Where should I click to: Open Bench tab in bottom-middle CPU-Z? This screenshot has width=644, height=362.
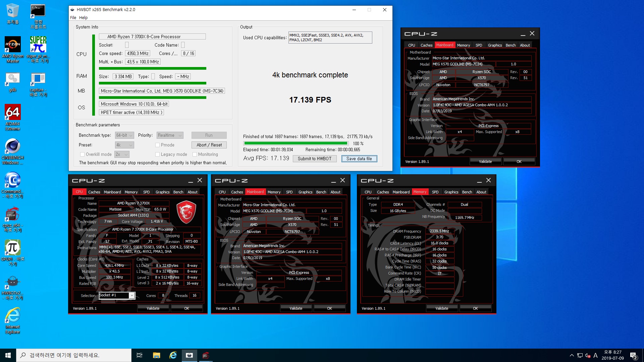point(321,192)
